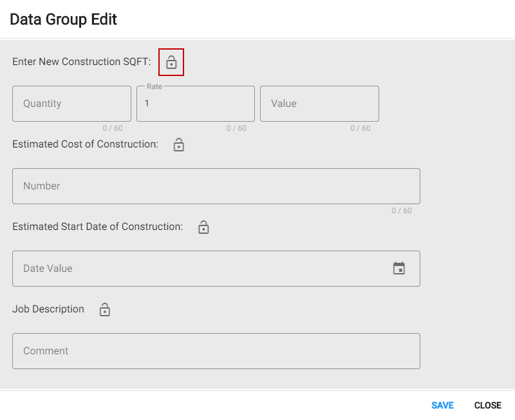Click the Estimated Cost of Construction label

(x=85, y=144)
